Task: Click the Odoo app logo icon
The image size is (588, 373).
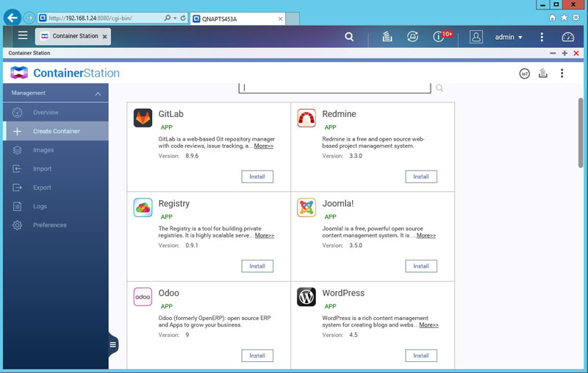Action: pos(143,296)
